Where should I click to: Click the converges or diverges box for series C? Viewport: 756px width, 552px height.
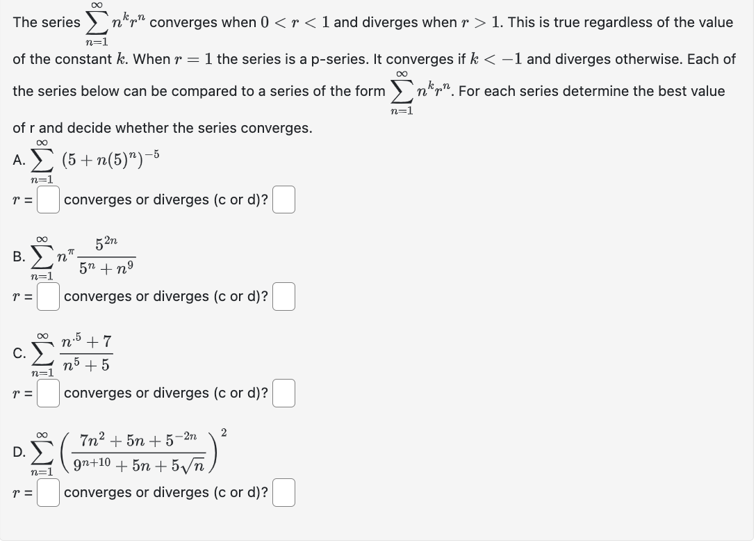coord(283,393)
